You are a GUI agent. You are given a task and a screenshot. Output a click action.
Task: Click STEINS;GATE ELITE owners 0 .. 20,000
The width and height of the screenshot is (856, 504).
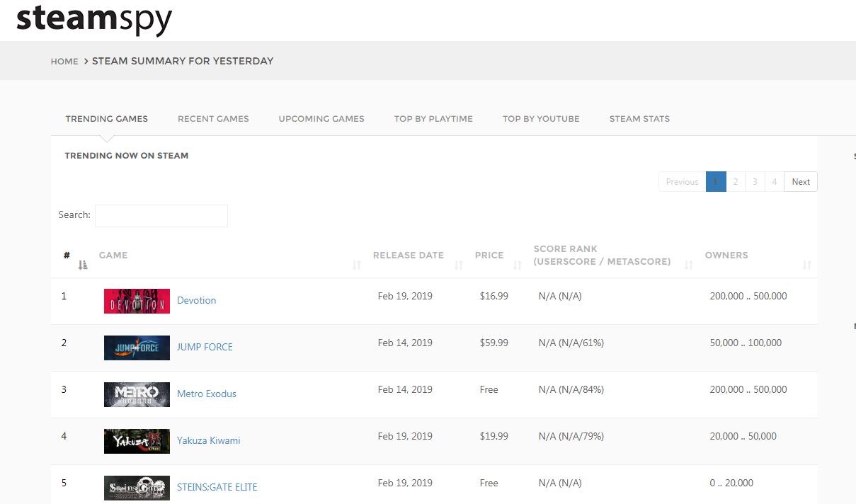click(731, 483)
